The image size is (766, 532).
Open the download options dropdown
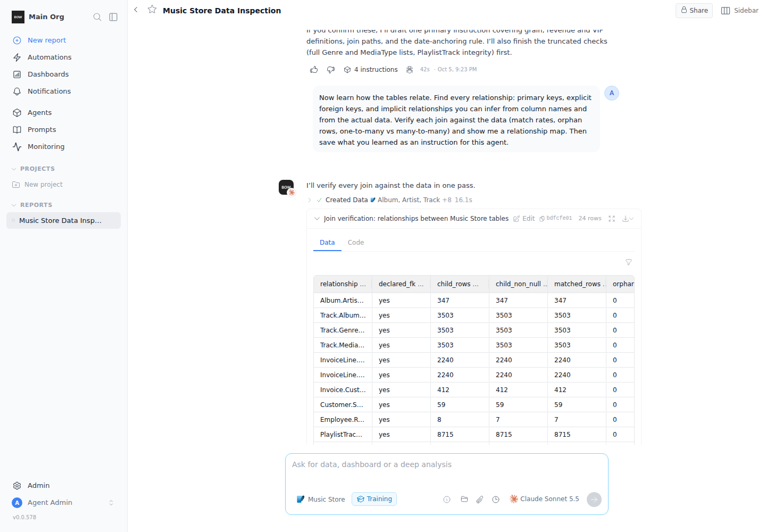628,219
